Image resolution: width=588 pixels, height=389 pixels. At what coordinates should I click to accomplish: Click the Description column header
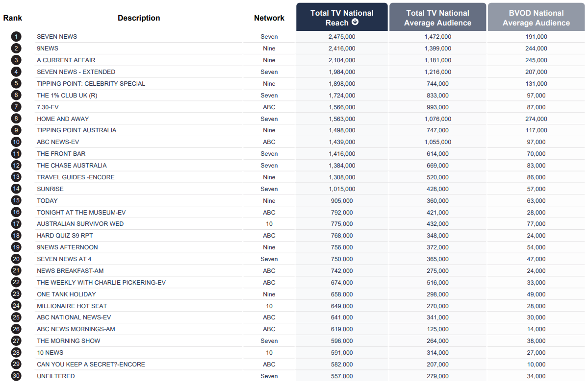139,18
